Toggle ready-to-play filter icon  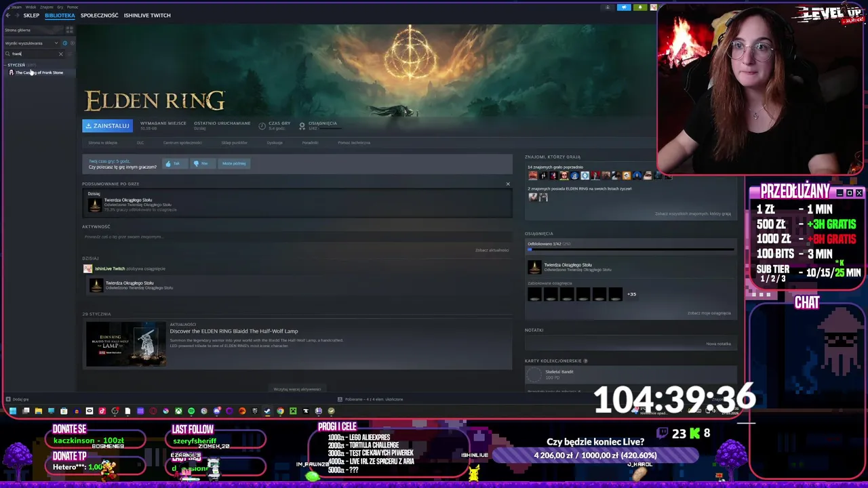pyautogui.click(x=73, y=43)
